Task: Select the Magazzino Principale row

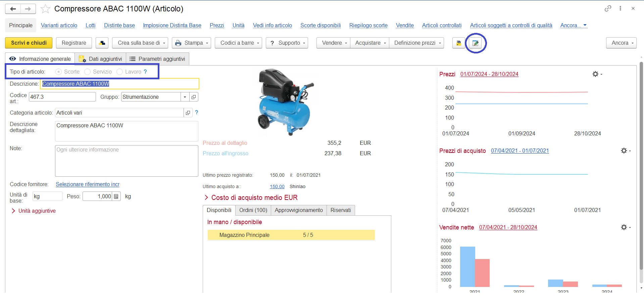Action: pos(291,235)
